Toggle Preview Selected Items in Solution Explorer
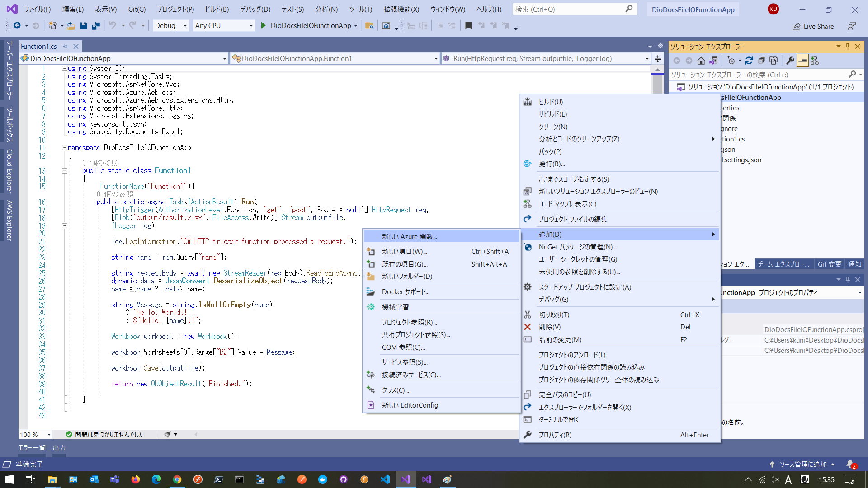This screenshot has height=488, width=868. click(802, 61)
